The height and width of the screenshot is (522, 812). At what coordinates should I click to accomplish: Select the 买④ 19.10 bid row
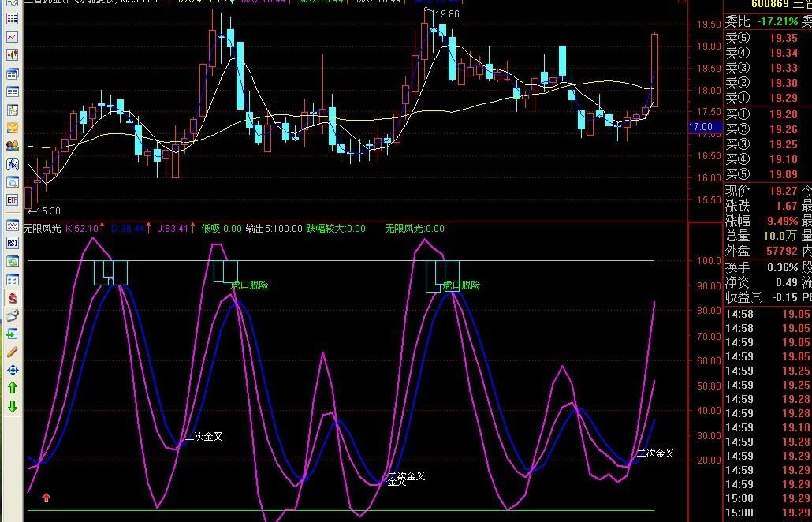point(768,159)
